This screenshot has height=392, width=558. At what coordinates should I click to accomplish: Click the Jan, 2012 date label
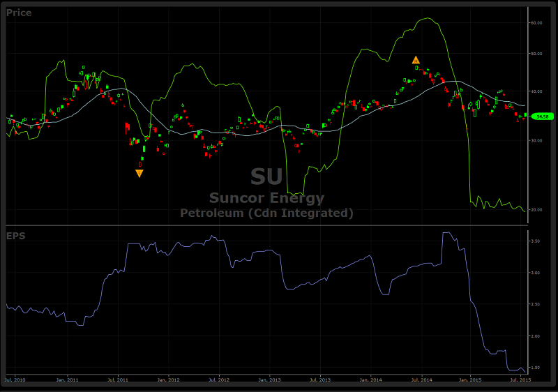tap(168, 380)
